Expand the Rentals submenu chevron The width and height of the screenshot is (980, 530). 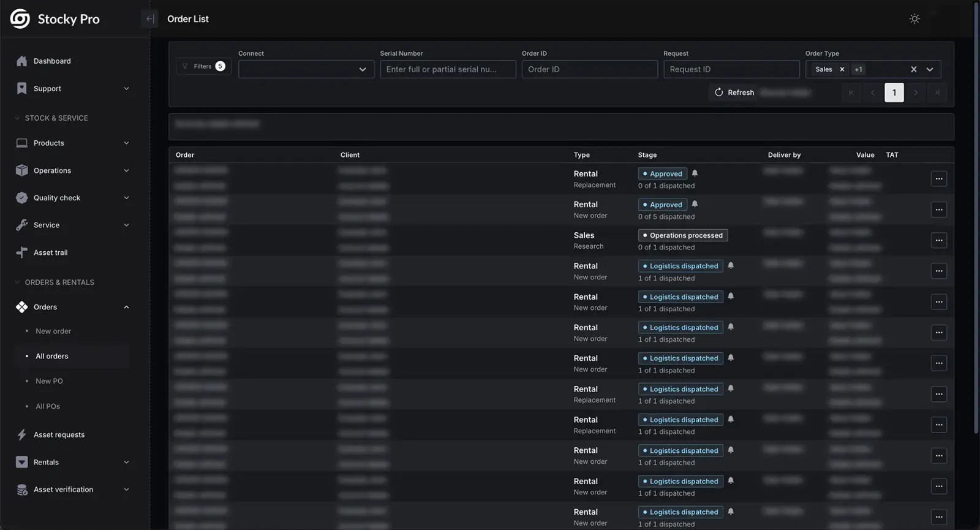(x=126, y=462)
